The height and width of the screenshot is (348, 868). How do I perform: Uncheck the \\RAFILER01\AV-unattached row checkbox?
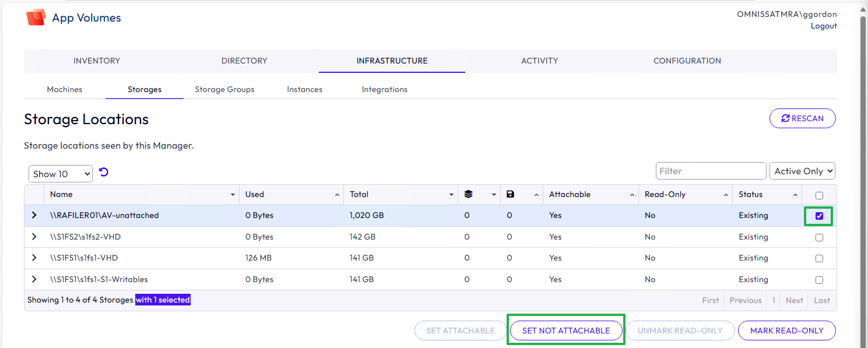(x=819, y=216)
